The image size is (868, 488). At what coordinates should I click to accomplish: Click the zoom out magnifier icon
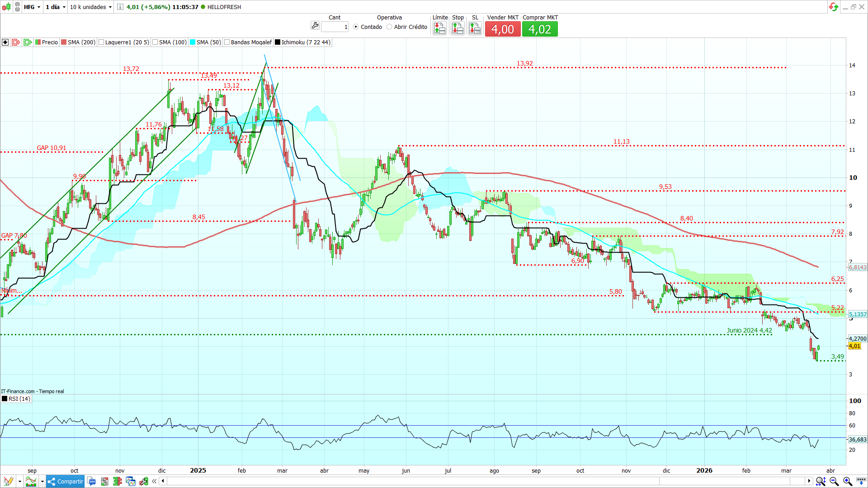pos(834,481)
